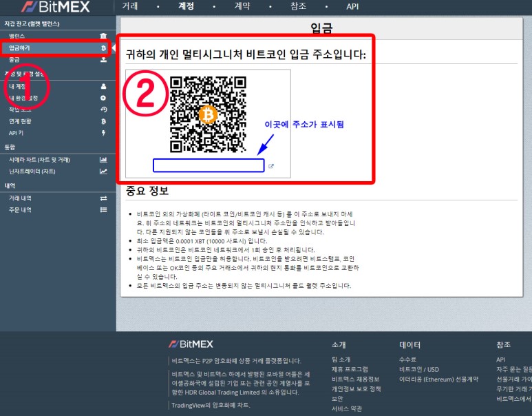Click the 통합 sidebar section header
Screen dimensions: 532x416
(10, 147)
